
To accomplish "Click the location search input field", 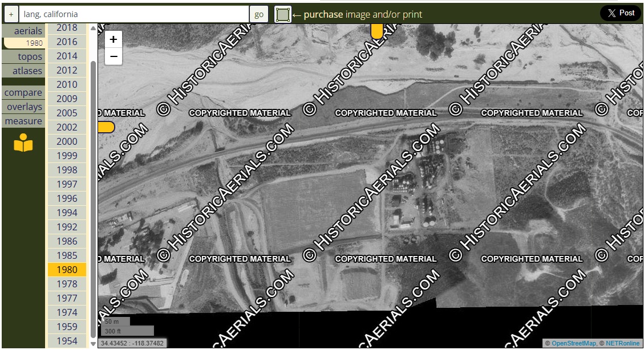I will click(x=134, y=14).
